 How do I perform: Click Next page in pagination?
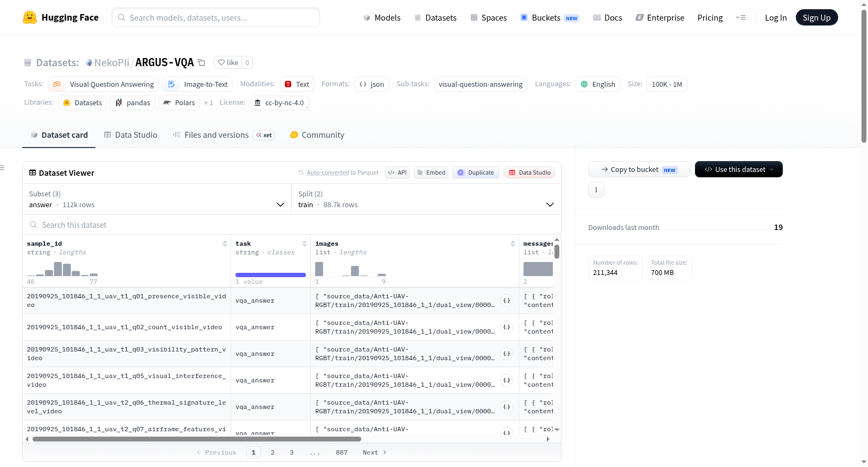374,452
